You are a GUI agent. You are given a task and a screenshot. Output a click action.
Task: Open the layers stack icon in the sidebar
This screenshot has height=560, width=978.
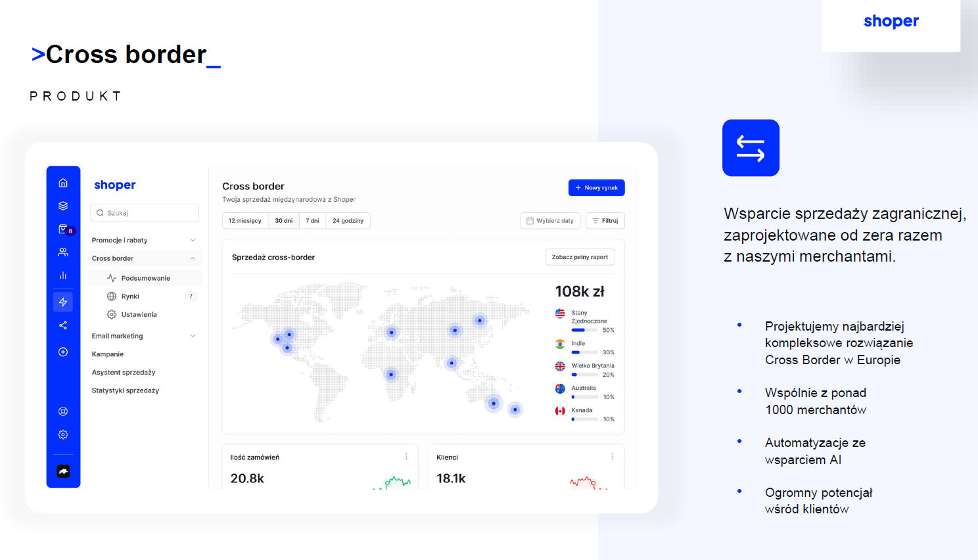pyautogui.click(x=63, y=206)
